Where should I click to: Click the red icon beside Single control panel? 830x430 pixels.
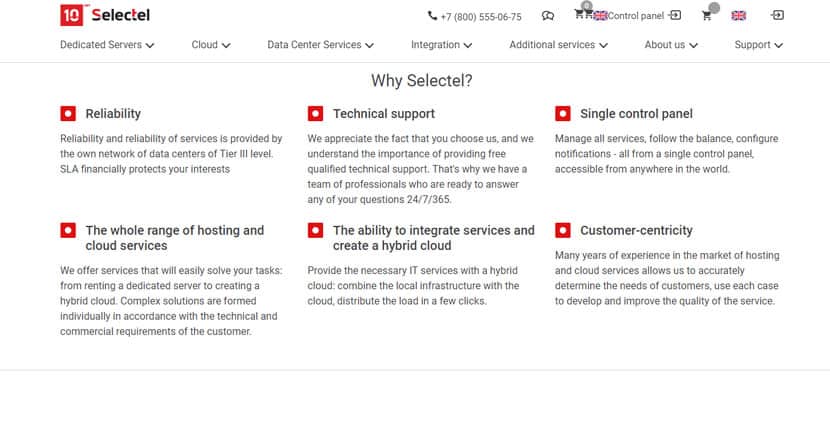[x=563, y=113]
